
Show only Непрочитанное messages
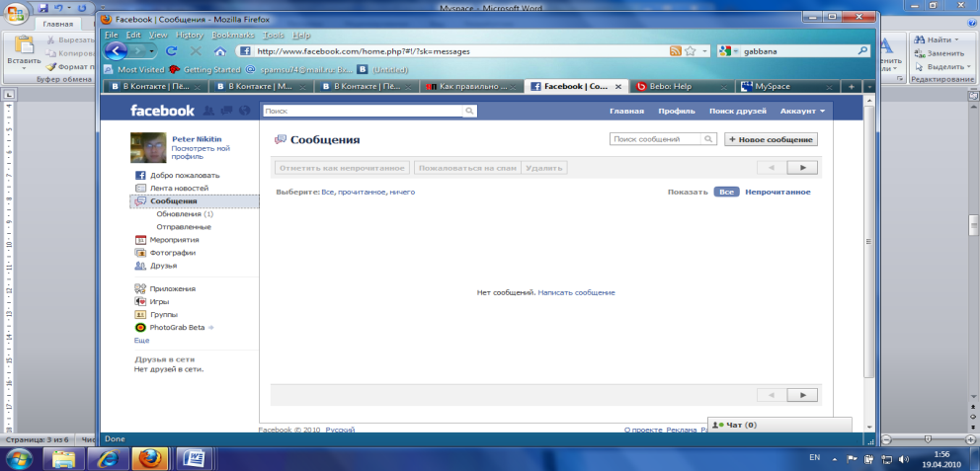pyautogui.click(x=777, y=192)
